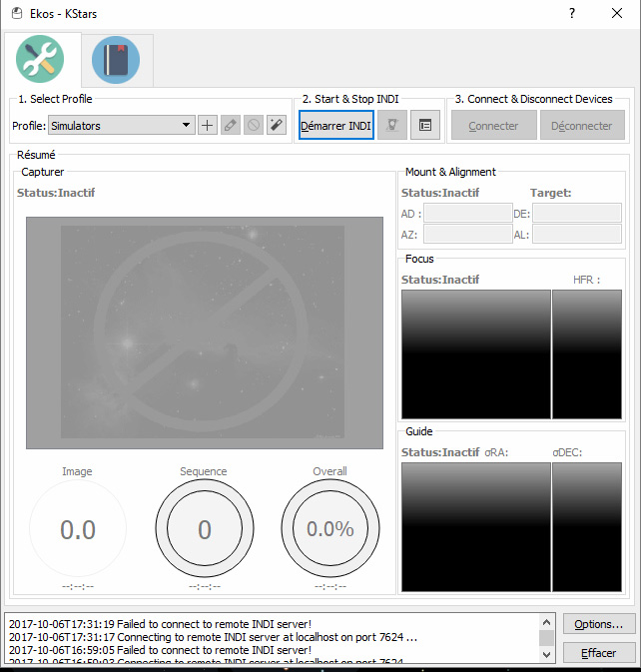Add a new profile with plus icon
Image resolution: width=641 pixels, height=672 pixels.
208,125
